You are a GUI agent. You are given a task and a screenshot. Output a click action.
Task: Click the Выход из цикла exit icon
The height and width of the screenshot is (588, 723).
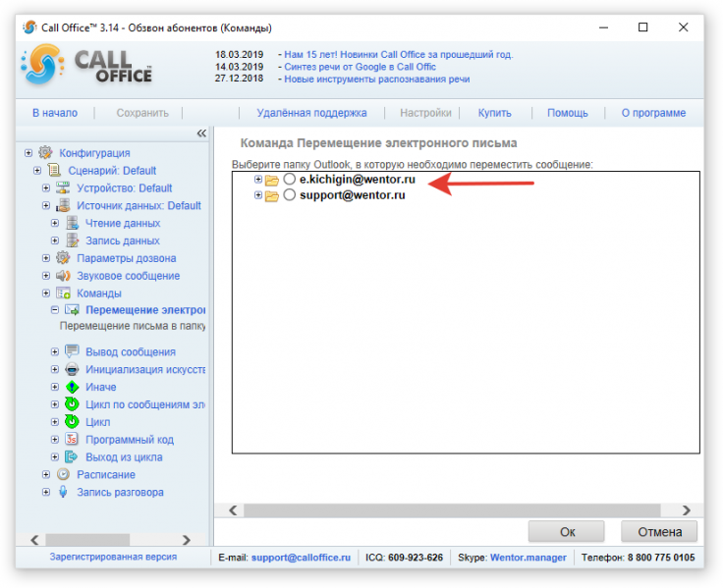(x=72, y=456)
